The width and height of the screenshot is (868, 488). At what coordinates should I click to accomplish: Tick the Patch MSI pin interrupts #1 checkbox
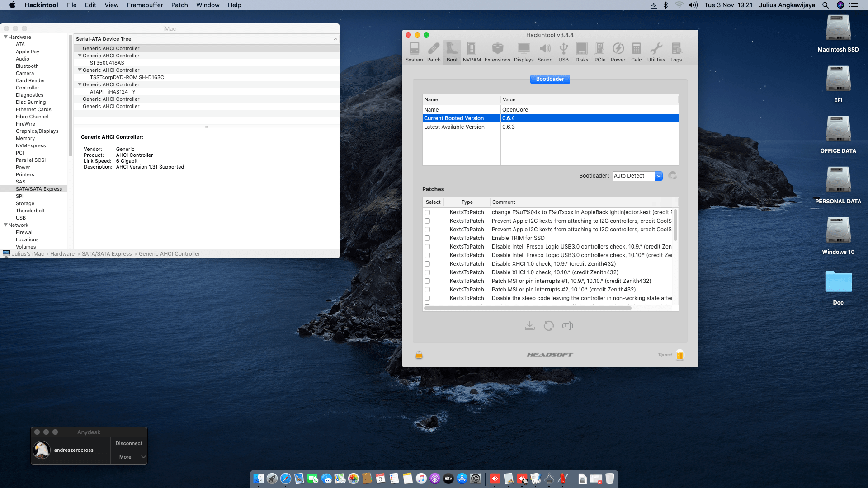pyautogui.click(x=427, y=281)
